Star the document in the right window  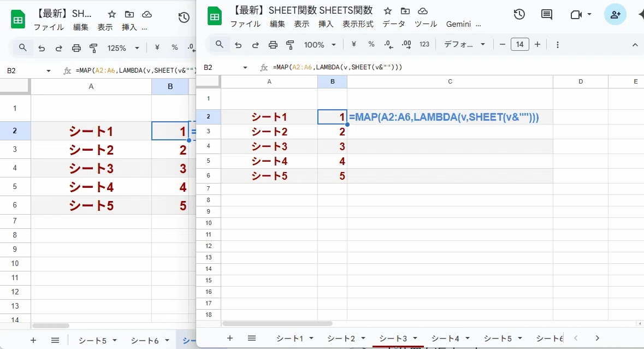(387, 11)
